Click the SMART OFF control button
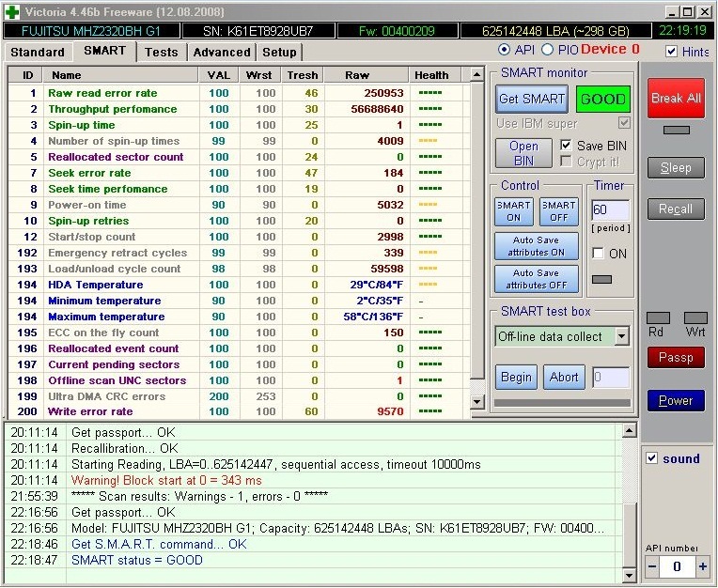718x588 pixels. click(558, 211)
